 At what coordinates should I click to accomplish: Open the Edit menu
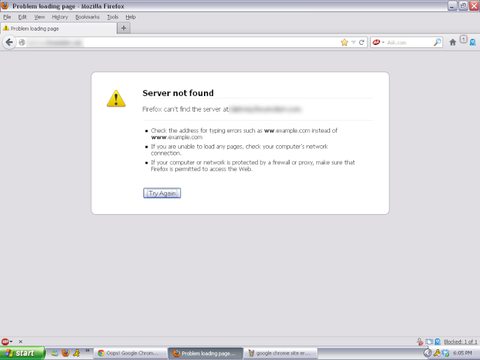point(22,17)
